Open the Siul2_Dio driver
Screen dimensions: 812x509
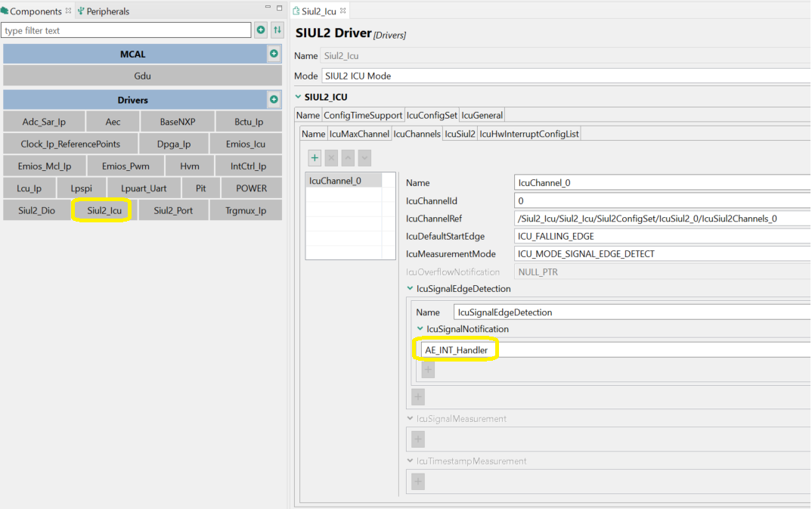(x=35, y=210)
